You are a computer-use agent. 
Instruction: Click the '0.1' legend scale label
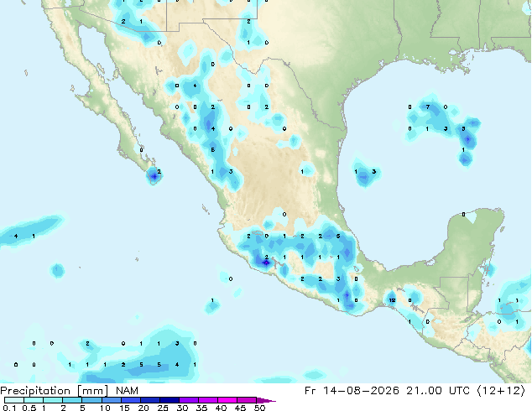[x=9, y=408]
